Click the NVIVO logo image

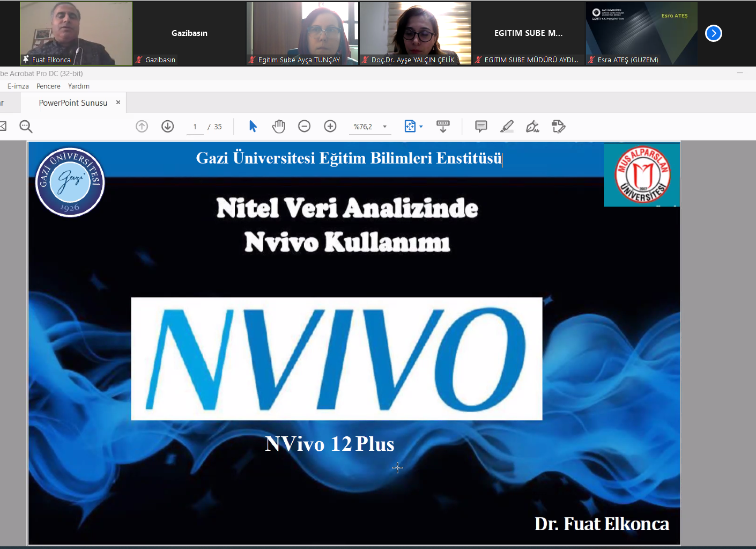coord(337,358)
